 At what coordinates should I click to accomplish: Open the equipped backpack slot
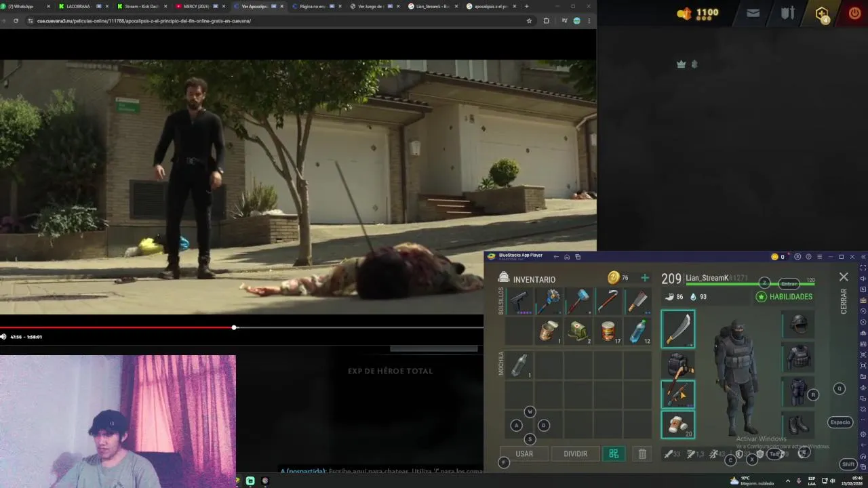(678, 365)
